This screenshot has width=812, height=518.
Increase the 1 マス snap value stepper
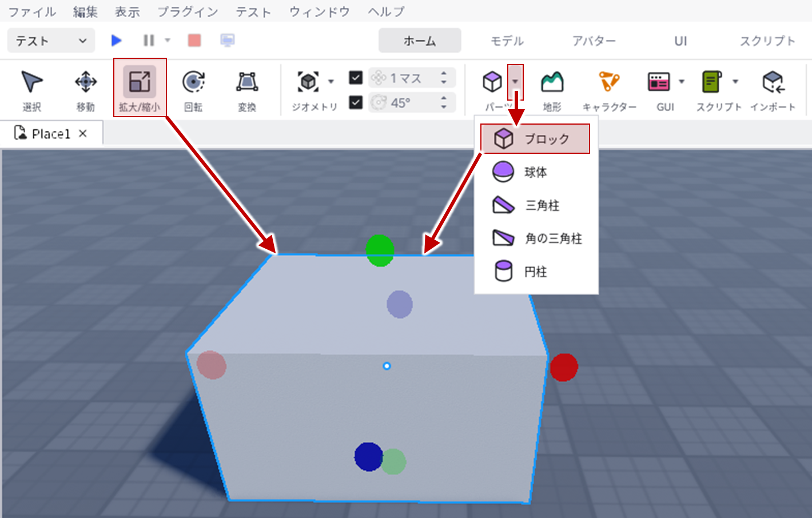coord(444,73)
